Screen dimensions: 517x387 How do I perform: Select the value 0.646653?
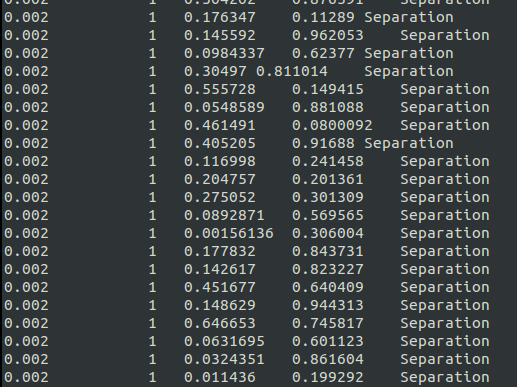[220, 323]
